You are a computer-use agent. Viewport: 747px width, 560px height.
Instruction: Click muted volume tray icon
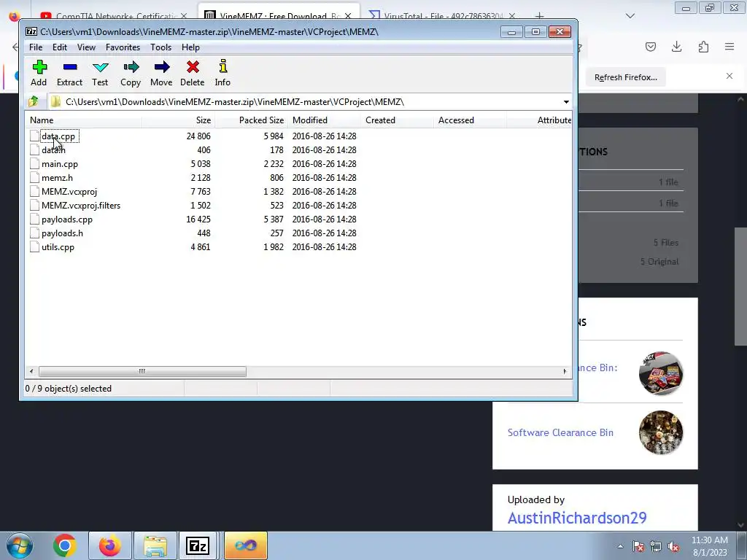coord(673,547)
